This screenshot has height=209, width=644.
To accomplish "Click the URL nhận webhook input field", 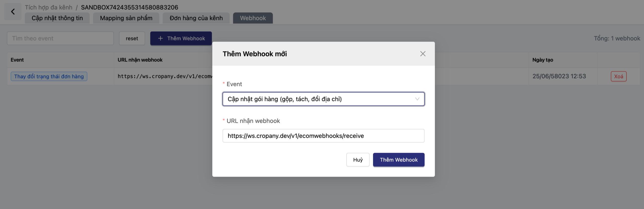I will 323,136.
